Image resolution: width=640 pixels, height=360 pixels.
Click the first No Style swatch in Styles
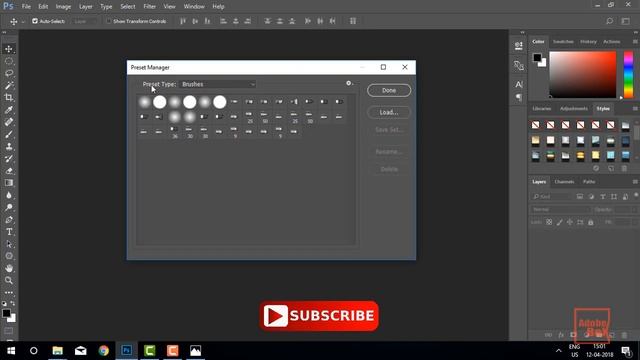[536, 125]
